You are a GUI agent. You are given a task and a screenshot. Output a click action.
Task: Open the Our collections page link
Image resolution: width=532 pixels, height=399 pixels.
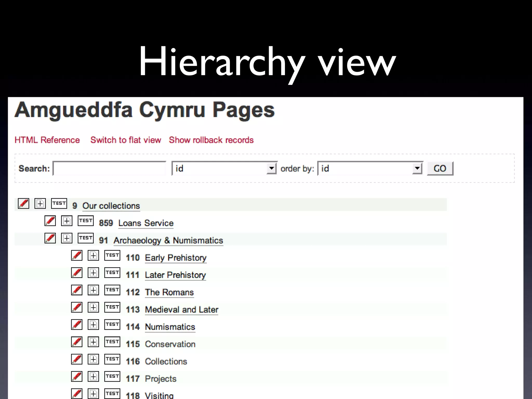click(111, 206)
